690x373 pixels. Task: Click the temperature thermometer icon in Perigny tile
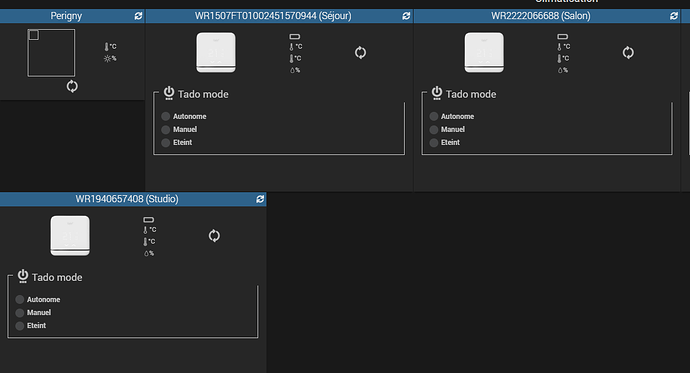click(106, 46)
